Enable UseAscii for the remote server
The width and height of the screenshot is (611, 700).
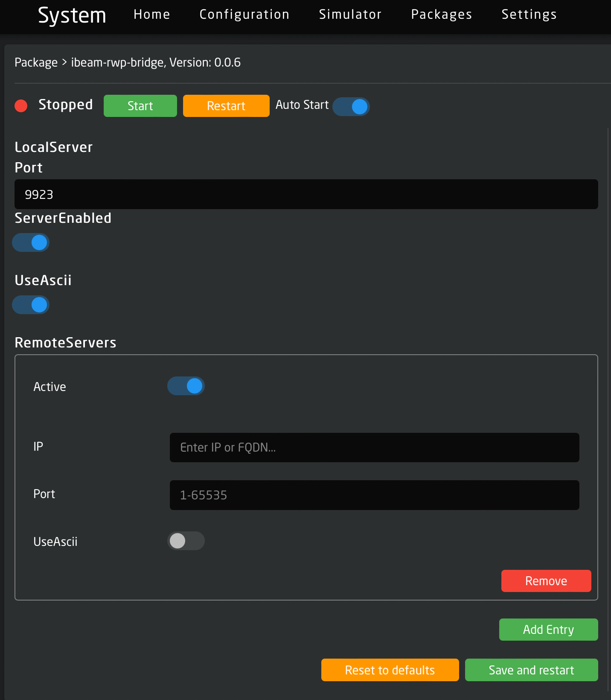(186, 541)
